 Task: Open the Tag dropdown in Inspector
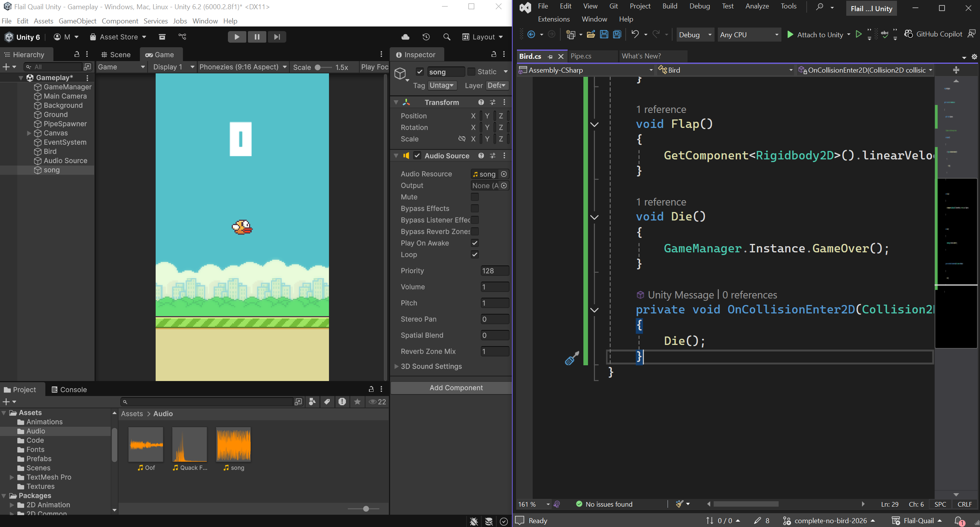click(x=442, y=85)
